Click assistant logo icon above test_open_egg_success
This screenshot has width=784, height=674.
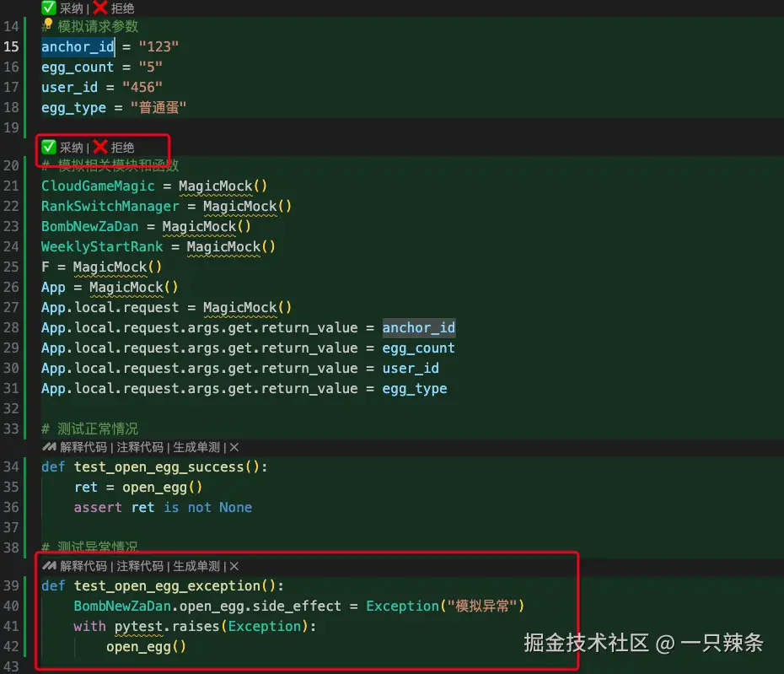click(49, 447)
